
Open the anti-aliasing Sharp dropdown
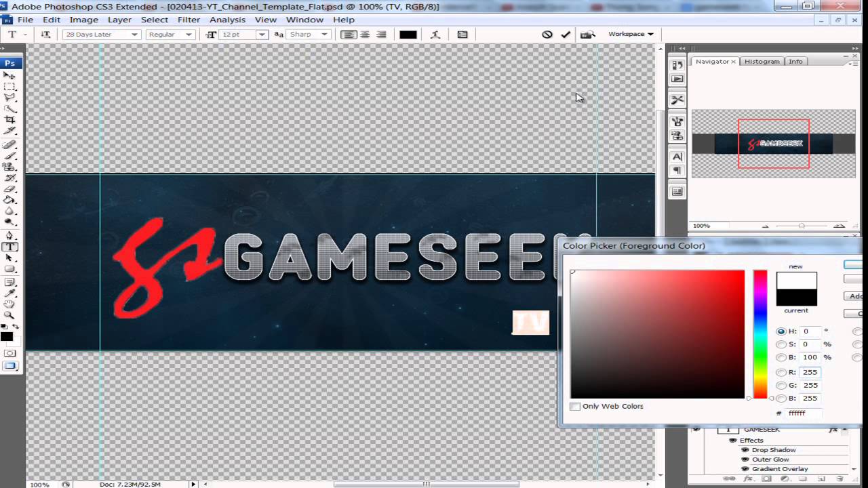coord(324,34)
